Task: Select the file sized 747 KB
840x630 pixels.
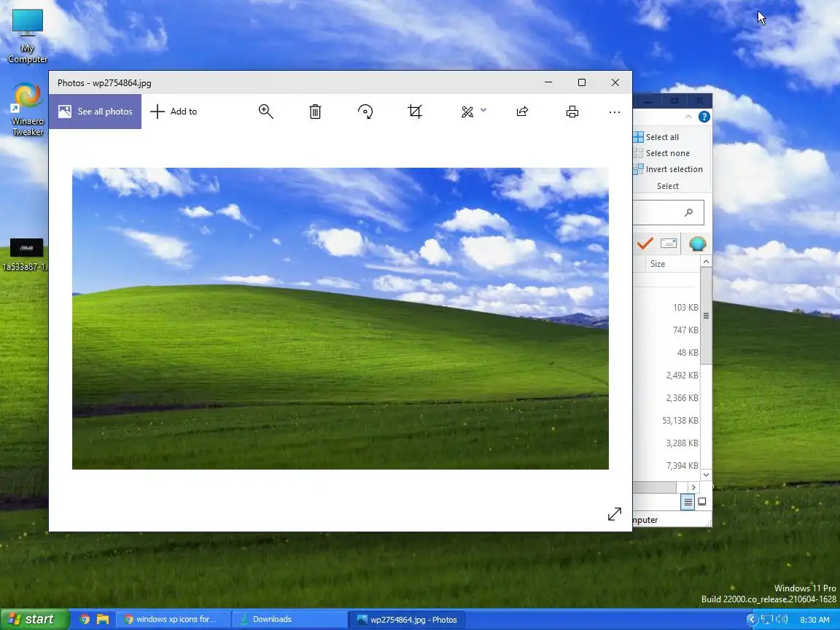Action: 685,330
